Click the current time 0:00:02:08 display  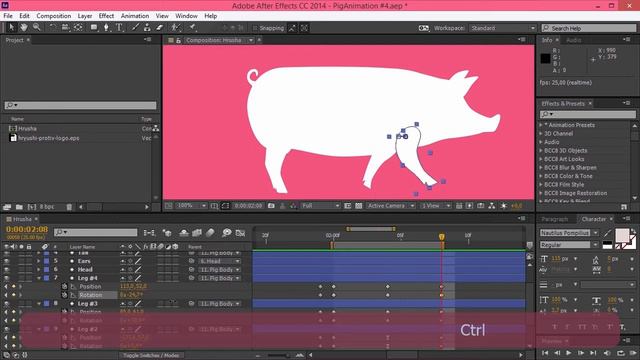tap(27, 229)
